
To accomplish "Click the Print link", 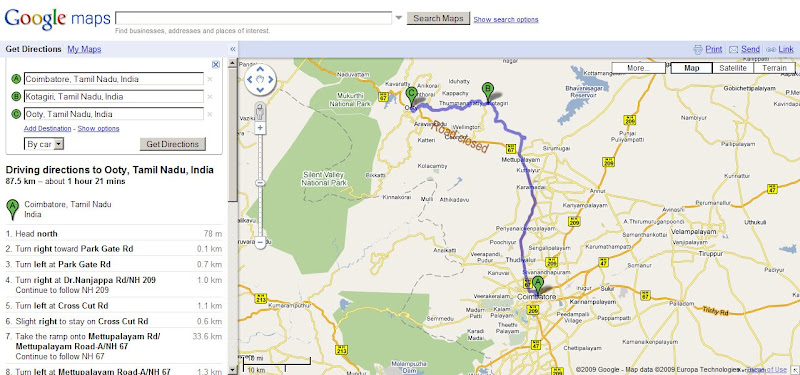I will [x=714, y=49].
